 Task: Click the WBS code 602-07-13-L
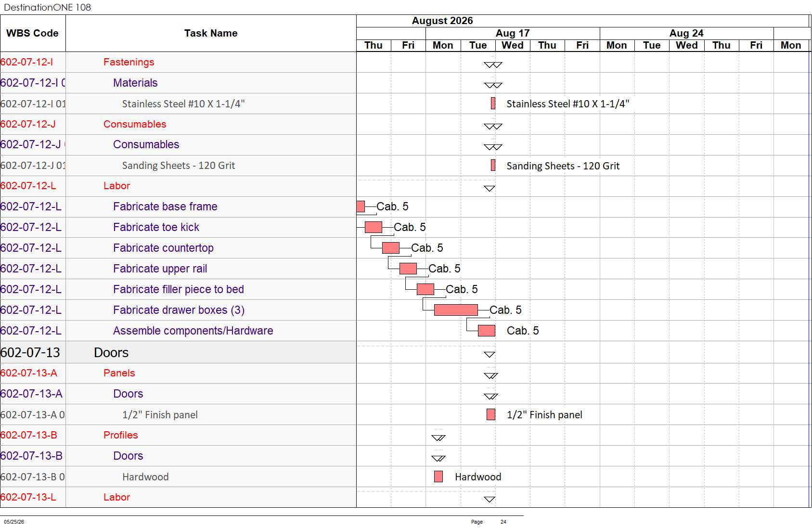pos(28,497)
